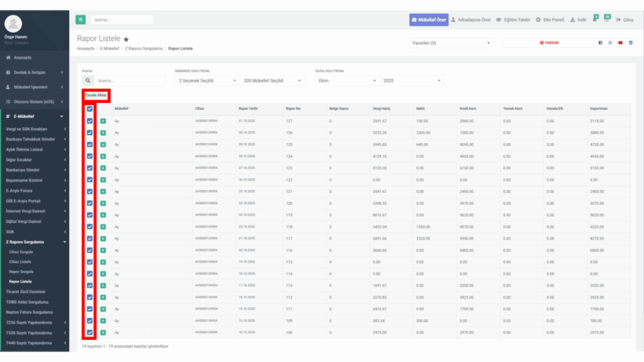Expand details for report 127 plus icon
The height and width of the screenshot is (362, 644).
103,121
